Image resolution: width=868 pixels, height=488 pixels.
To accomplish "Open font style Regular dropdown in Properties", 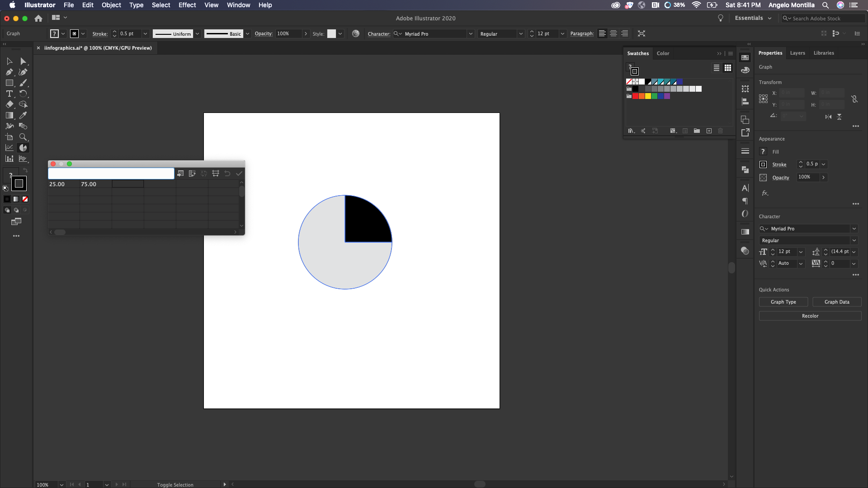I will coord(854,240).
